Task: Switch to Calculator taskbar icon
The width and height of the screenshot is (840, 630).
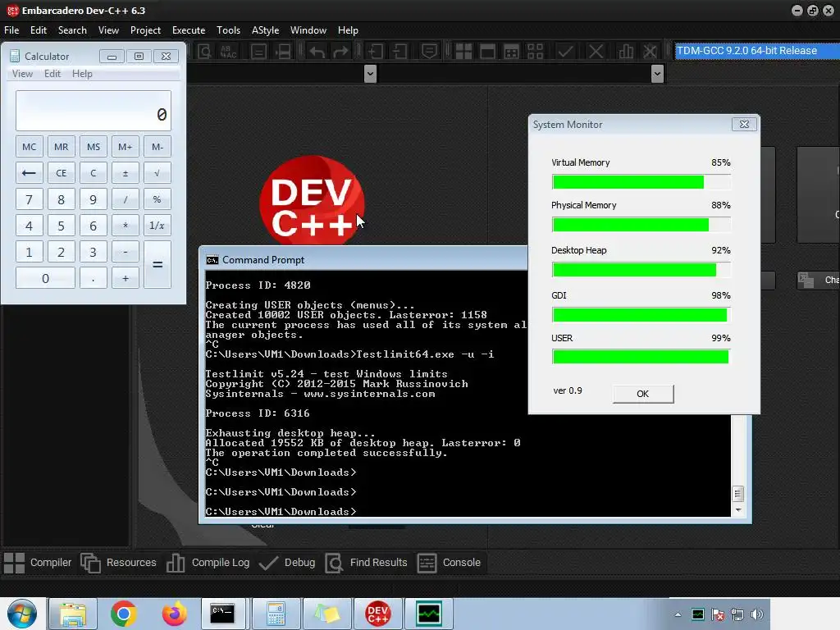Action: (x=276, y=614)
